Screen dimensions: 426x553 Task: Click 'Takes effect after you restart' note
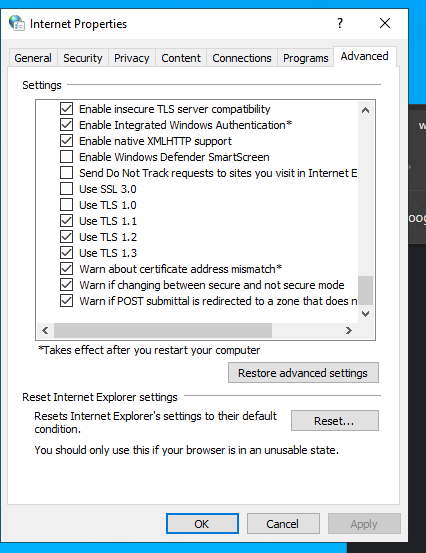coord(149,350)
